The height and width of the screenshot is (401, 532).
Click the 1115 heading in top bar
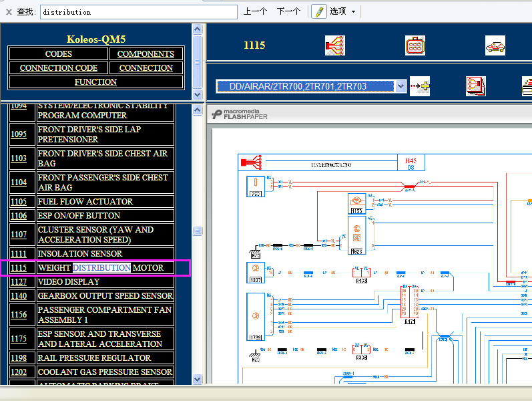pyautogui.click(x=254, y=45)
